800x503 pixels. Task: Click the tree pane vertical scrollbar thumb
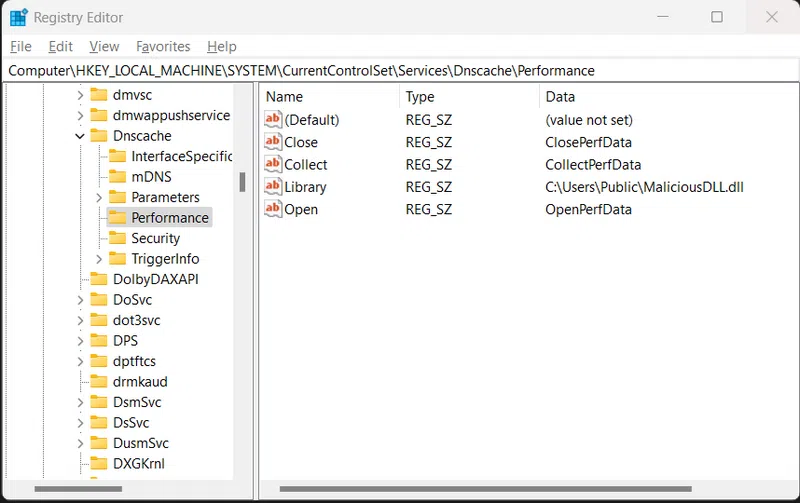click(242, 181)
